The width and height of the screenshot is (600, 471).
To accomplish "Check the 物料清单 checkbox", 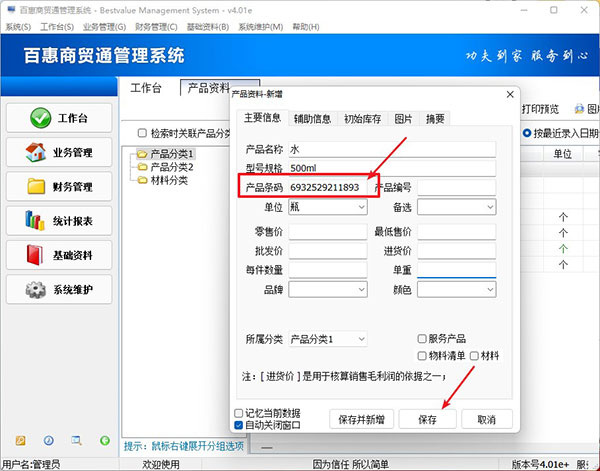I will tap(422, 356).
